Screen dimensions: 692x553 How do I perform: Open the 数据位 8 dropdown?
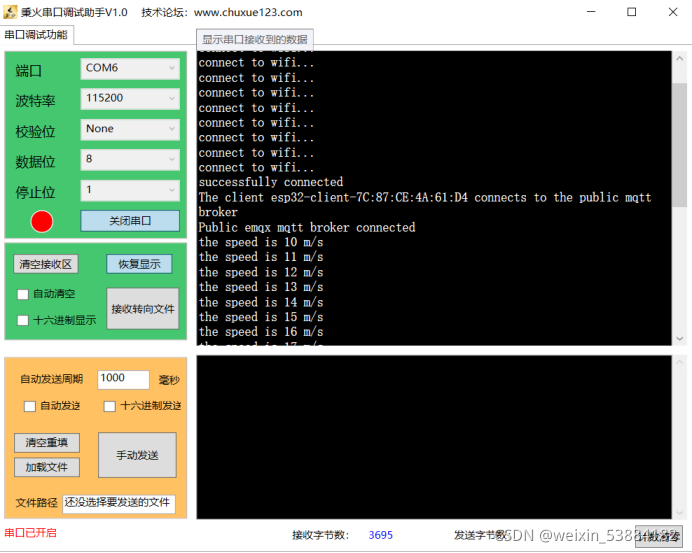[130, 159]
